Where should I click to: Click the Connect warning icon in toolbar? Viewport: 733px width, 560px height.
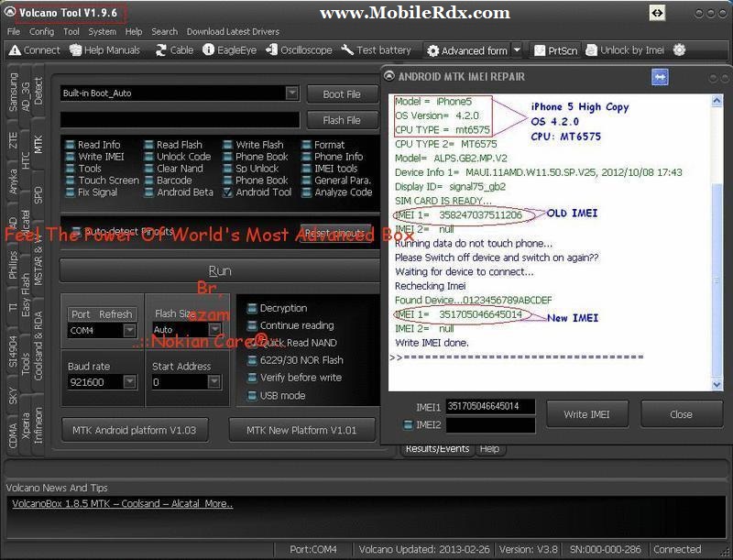pyautogui.click(x=15, y=50)
